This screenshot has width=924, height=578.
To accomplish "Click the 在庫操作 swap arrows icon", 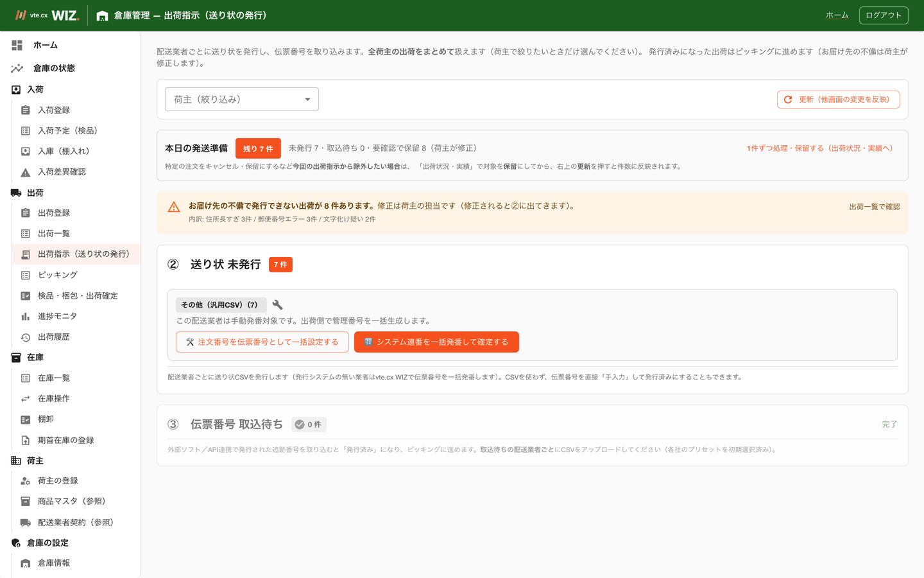I will click(26, 399).
